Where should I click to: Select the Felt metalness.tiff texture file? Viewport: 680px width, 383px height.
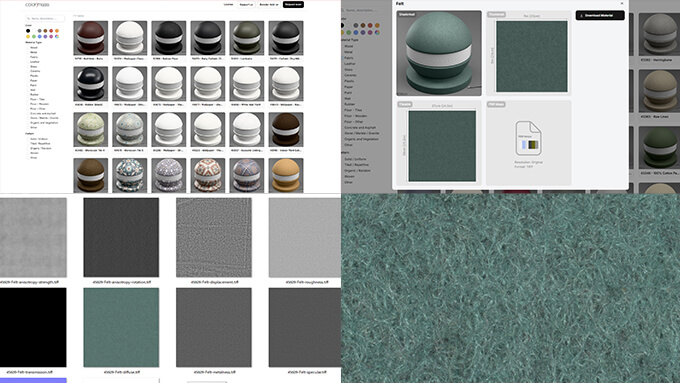click(214, 327)
